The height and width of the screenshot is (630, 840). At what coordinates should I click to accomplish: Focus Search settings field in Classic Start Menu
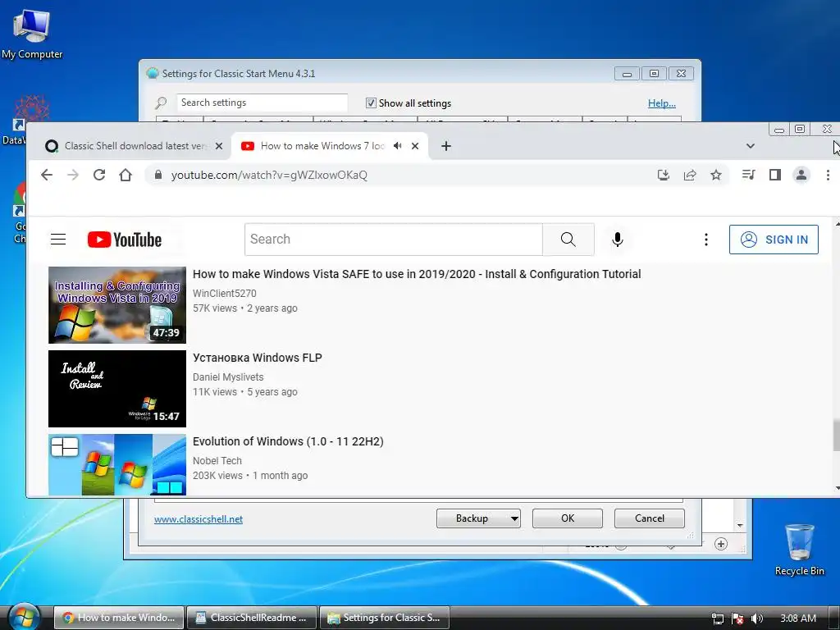pos(262,103)
